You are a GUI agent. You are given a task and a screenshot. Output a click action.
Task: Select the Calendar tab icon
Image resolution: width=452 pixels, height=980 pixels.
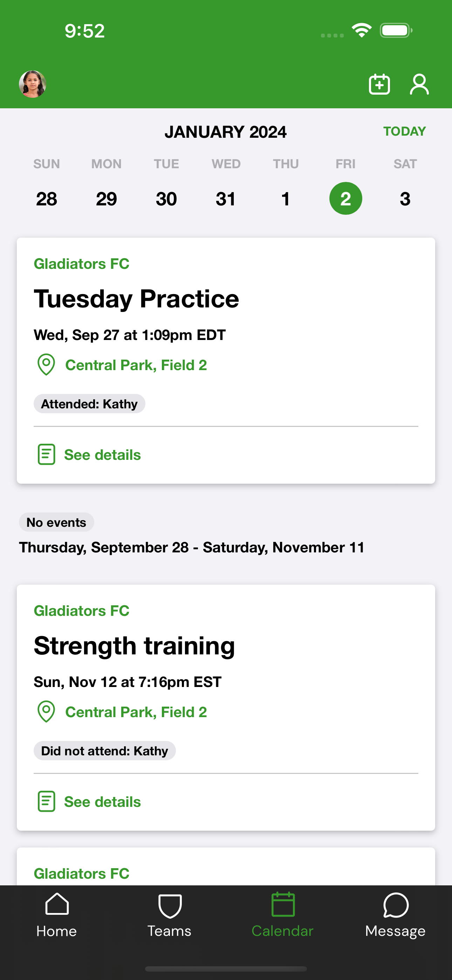tap(283, 904)
